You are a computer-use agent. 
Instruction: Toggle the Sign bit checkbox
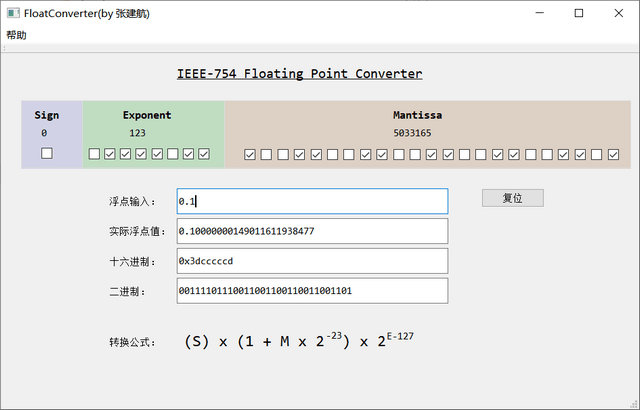(x=47, y=154)
